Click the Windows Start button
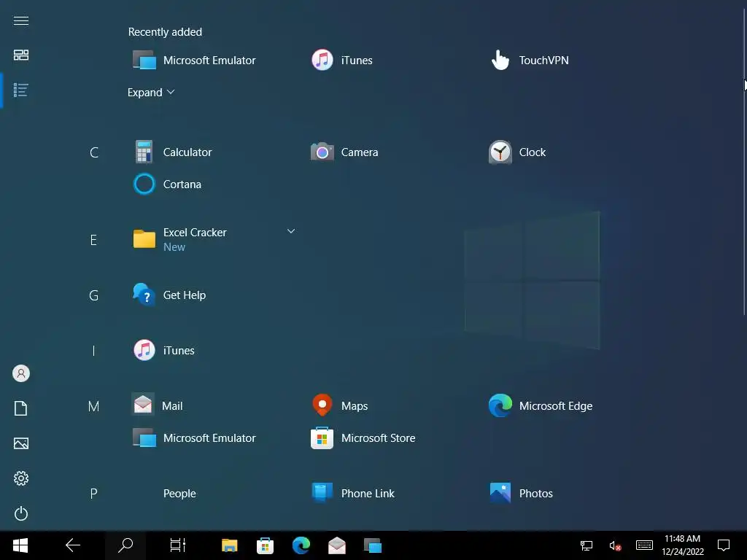This screenshot has height=560, width=747. 20,545
